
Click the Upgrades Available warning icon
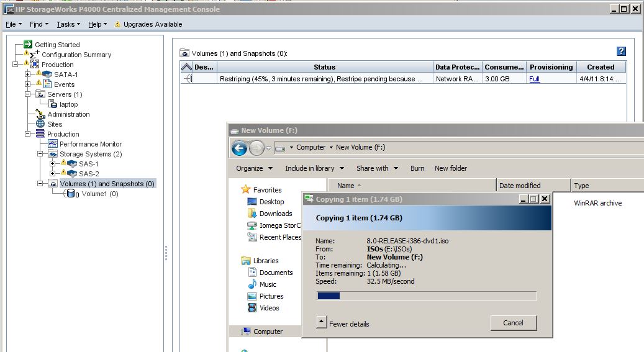pyautogui.click(x=117, y=24)
